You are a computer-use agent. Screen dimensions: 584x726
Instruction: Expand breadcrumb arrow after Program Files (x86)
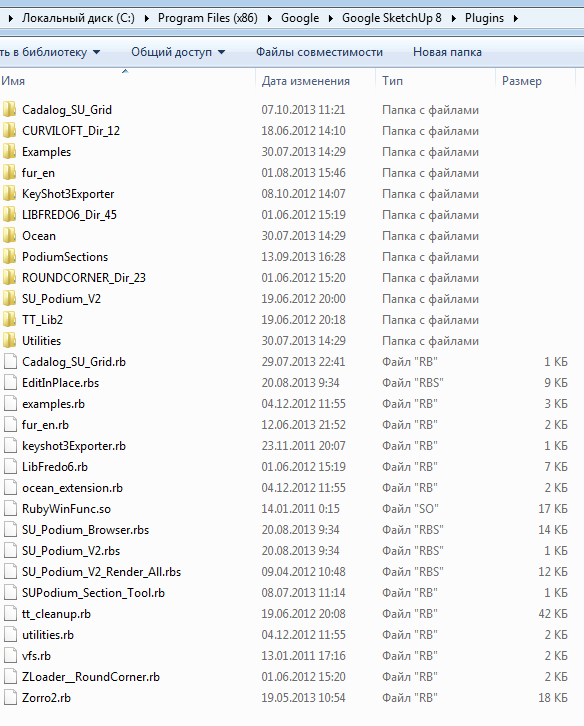[270, 19]
